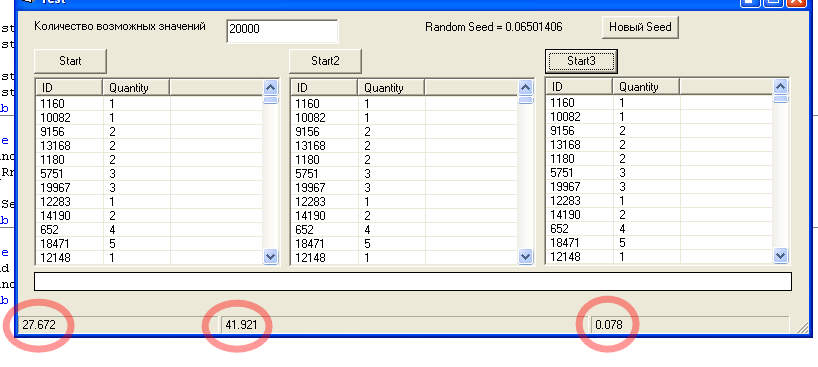This screenshot has height=367, width=818.
Task: Select row 18471 in second list
Action: pyautogui.click(x=404, y=244)
